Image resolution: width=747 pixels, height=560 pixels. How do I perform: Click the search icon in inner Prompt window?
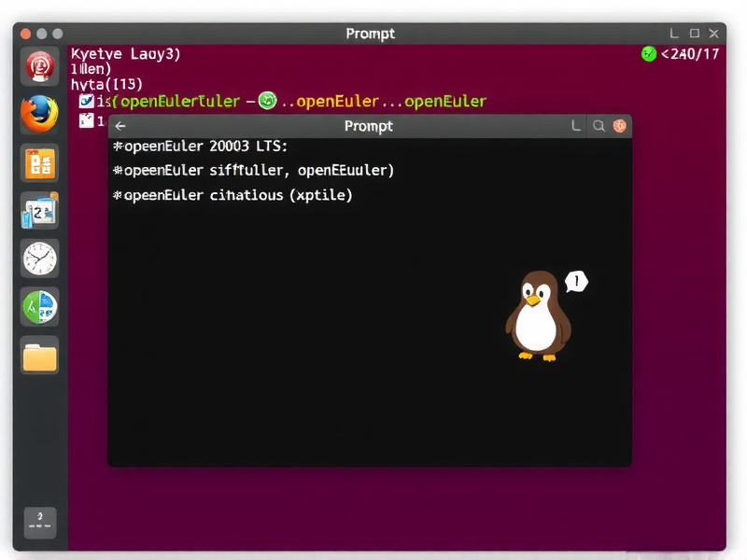(x=599, y=126)
